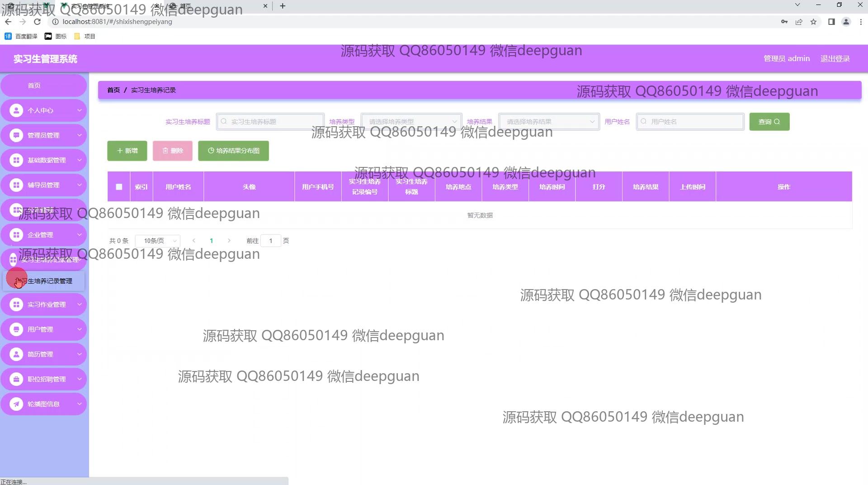Expand 职位招聘管理 using its chevron arrow
Viewport: 868px width, 485px height.
click(x=79, y=379)
